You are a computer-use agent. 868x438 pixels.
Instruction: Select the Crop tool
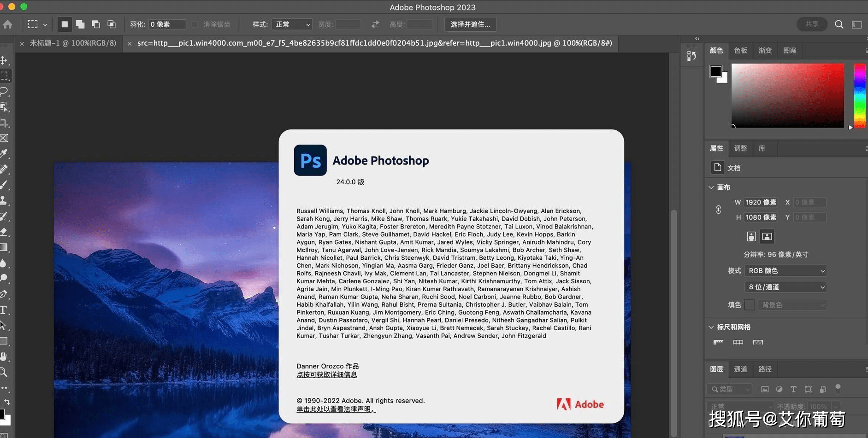point(6,123)
